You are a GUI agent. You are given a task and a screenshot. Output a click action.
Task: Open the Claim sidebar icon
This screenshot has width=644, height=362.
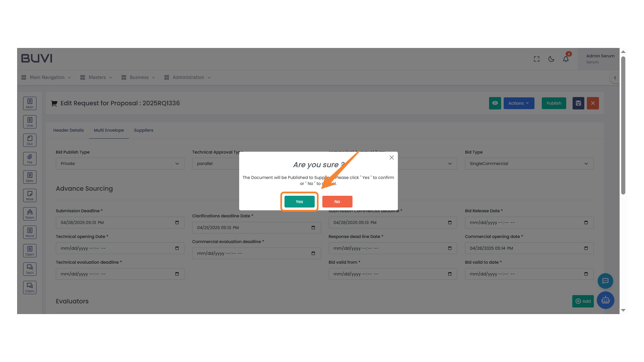pyautogui.click(x=30, y=287)
